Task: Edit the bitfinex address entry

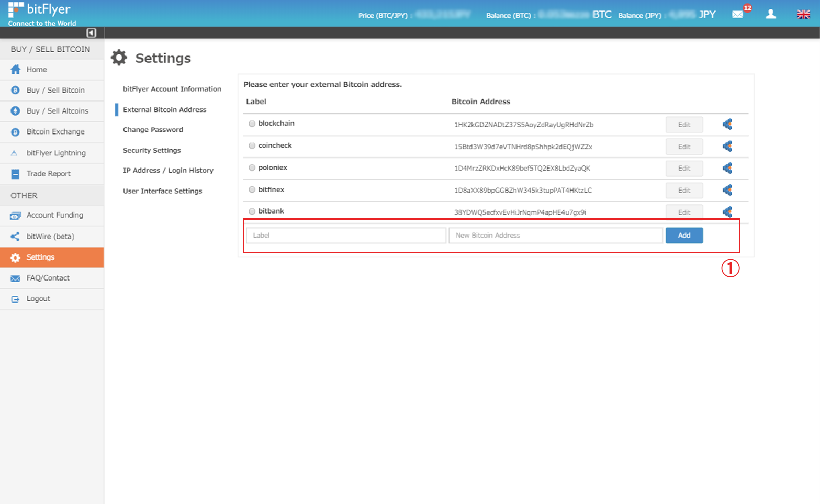Action: tap(684, 190)
